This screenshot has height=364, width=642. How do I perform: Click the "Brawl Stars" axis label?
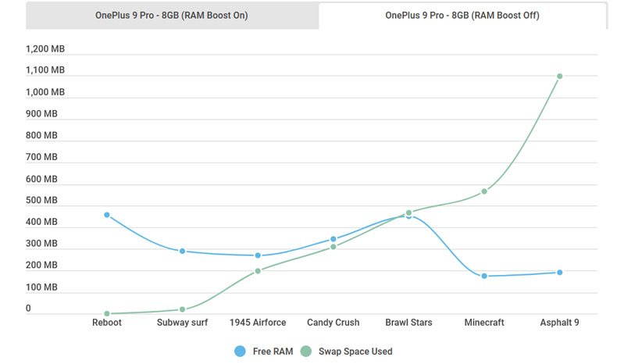408,323
